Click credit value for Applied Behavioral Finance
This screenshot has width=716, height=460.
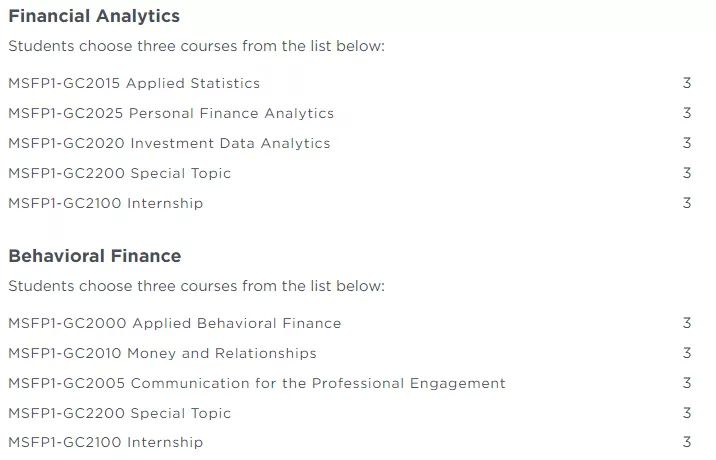coord(687,324)
